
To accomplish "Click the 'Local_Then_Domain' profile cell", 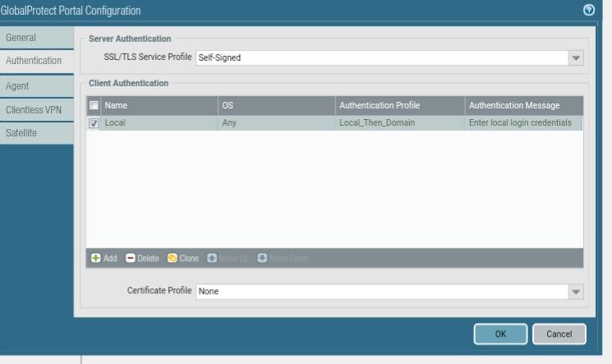I will (400, 122).
